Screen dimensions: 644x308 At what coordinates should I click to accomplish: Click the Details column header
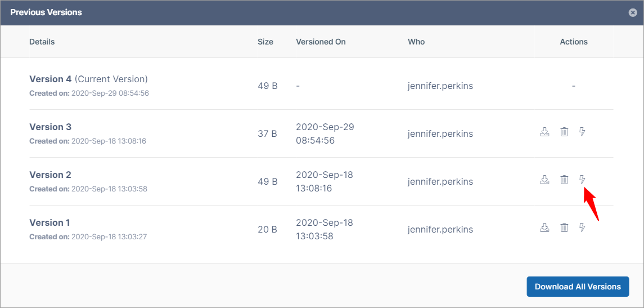(x=42, y=42)
